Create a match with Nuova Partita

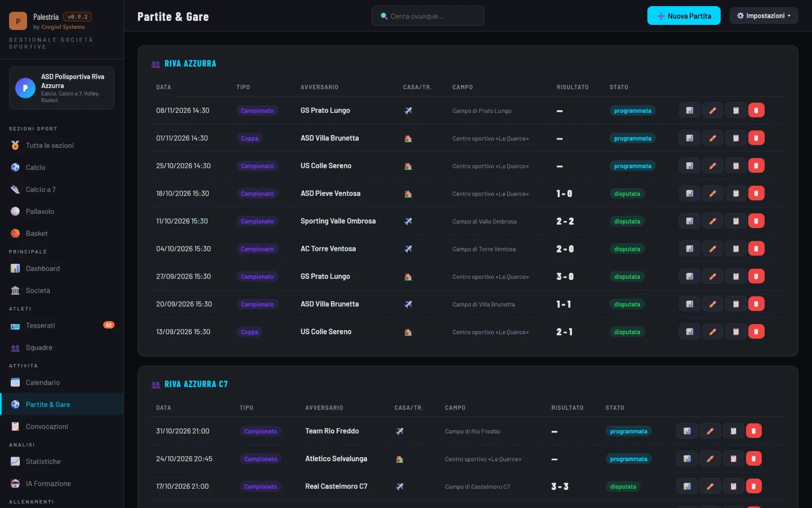tap(684, 16)
